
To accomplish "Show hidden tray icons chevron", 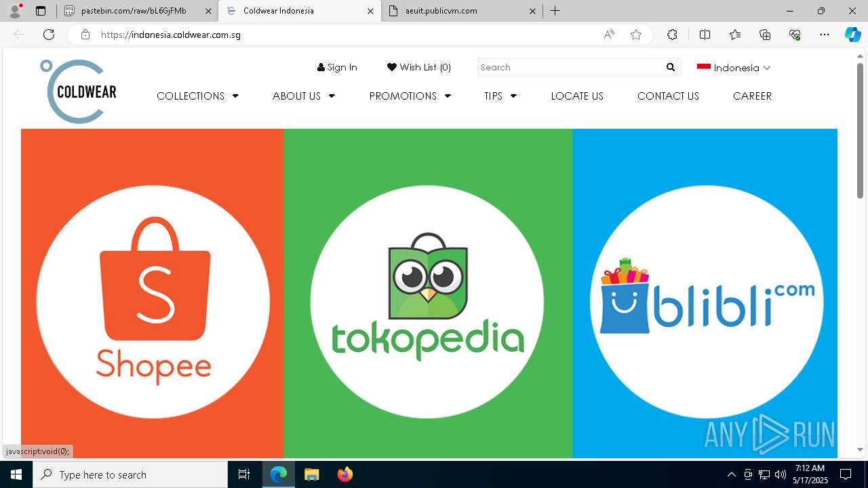I will click(x=731, y=474).
